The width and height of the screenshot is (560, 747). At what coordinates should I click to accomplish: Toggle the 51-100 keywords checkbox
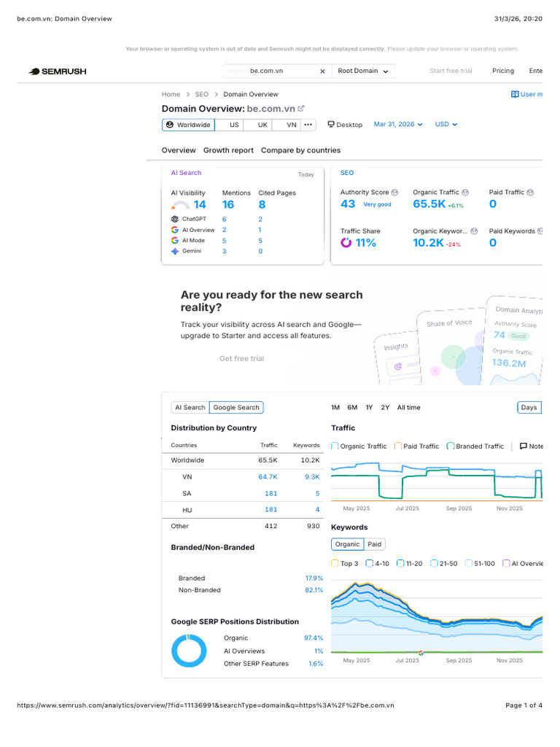point(469,564)
